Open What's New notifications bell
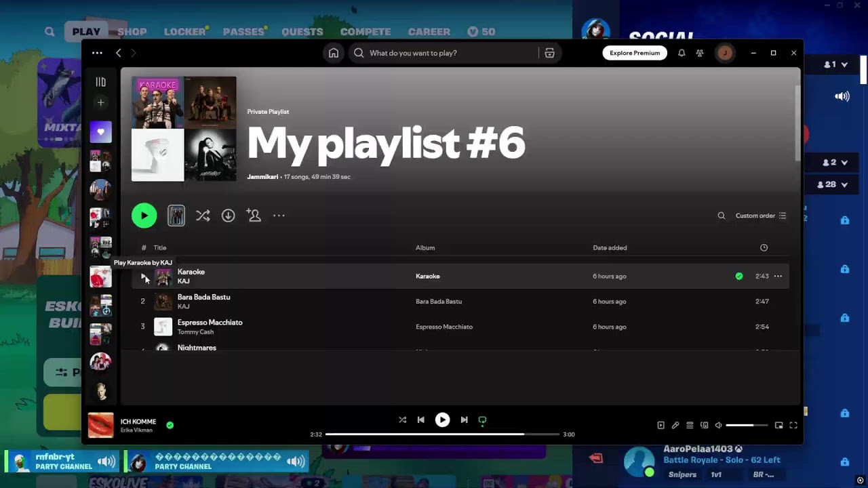Screen dimensions: 868x488 (x=682, y=53)
